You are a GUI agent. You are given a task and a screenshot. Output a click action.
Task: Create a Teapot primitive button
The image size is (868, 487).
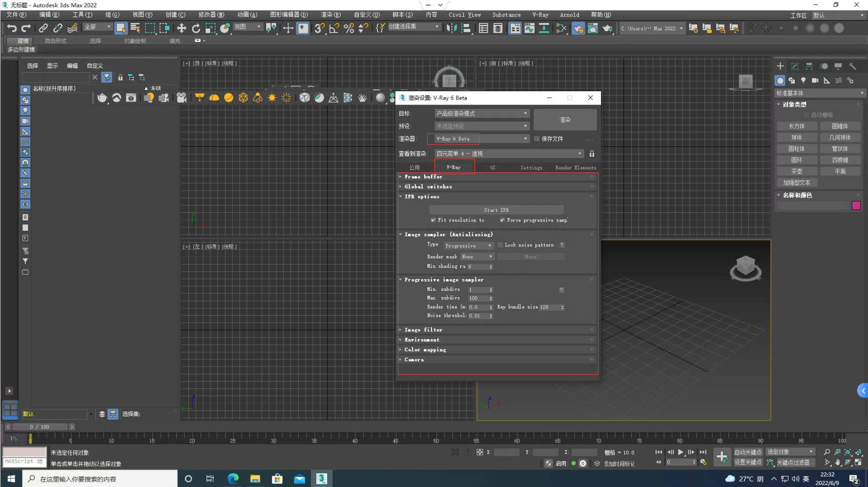pos(797,171)
